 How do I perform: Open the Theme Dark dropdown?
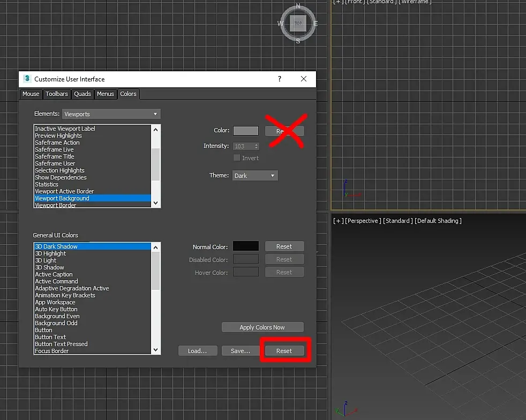pos(255,176)
